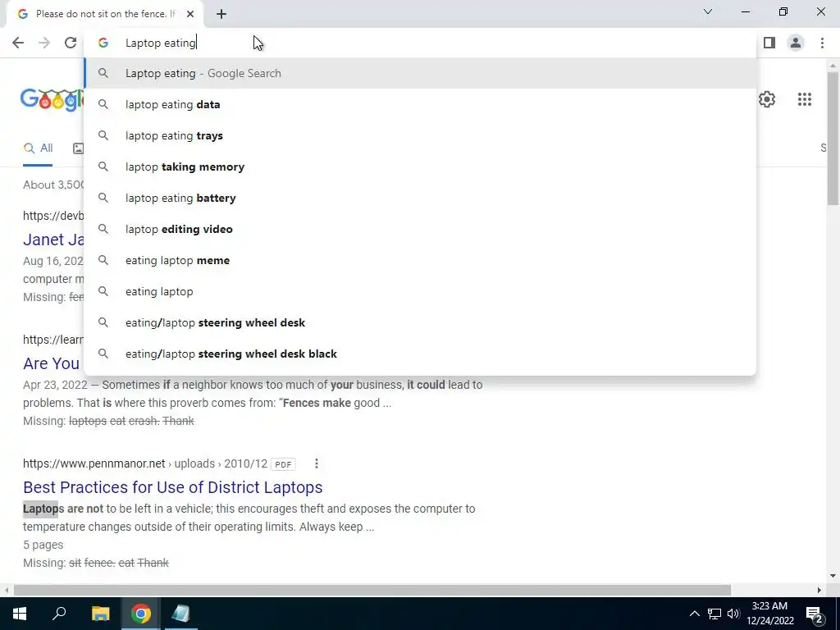Open the volume tray icon
Image resolution: width=840 pixels, height=630 pixels.
(x=733, y=614)
